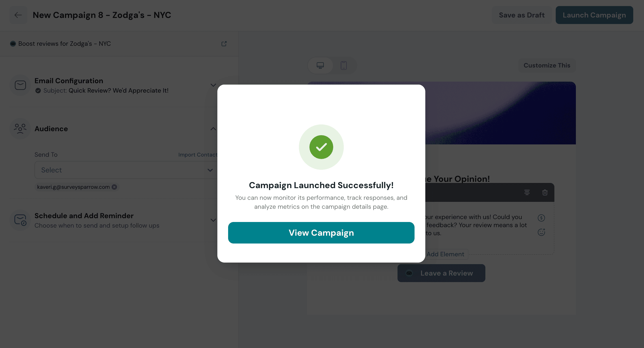Click the Leave a Review button in preview
This screenshot has width=644, height=348.
tap(441, 273)
